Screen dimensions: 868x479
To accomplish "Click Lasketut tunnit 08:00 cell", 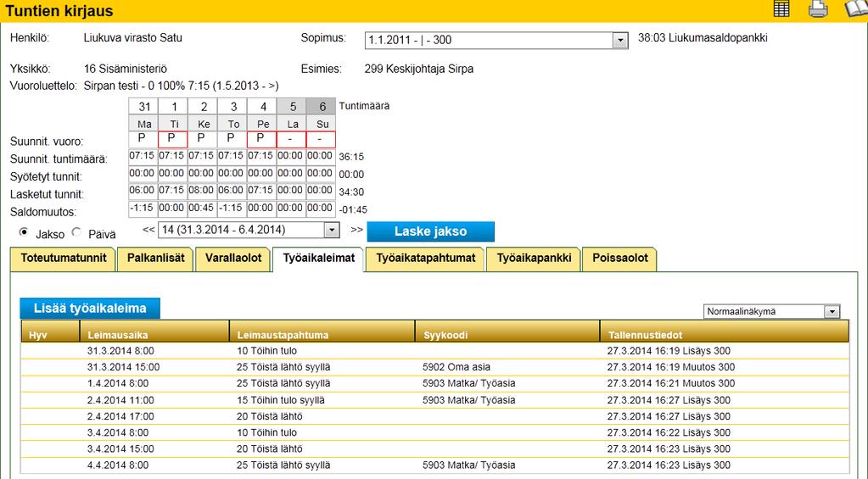I will [x=201, y=191].
